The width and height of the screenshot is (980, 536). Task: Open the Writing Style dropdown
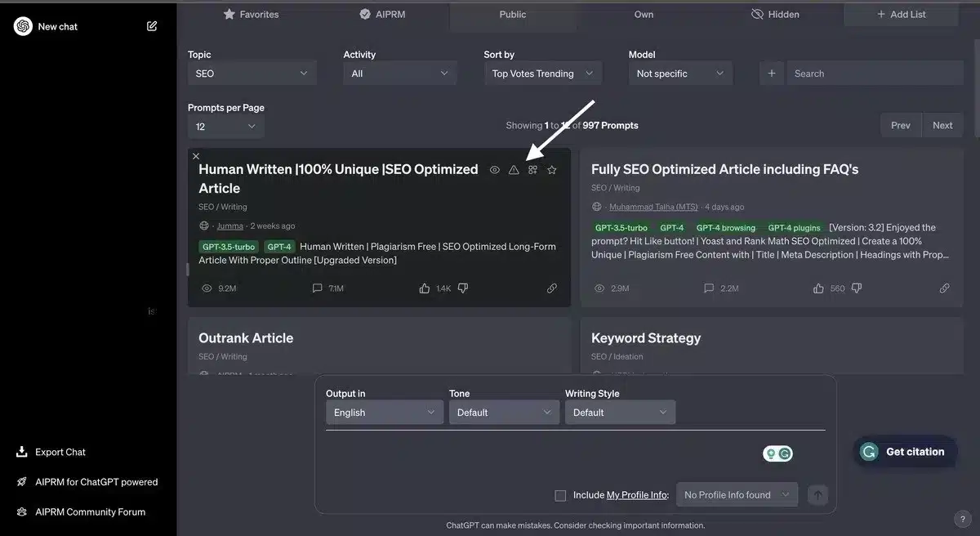621,413
